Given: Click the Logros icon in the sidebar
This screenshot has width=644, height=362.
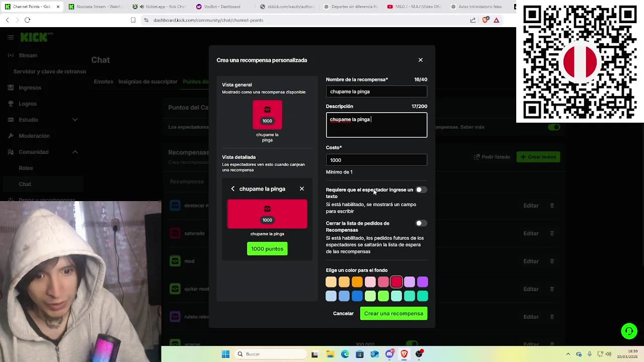Looking at the screenshot, I should [11, 104].
